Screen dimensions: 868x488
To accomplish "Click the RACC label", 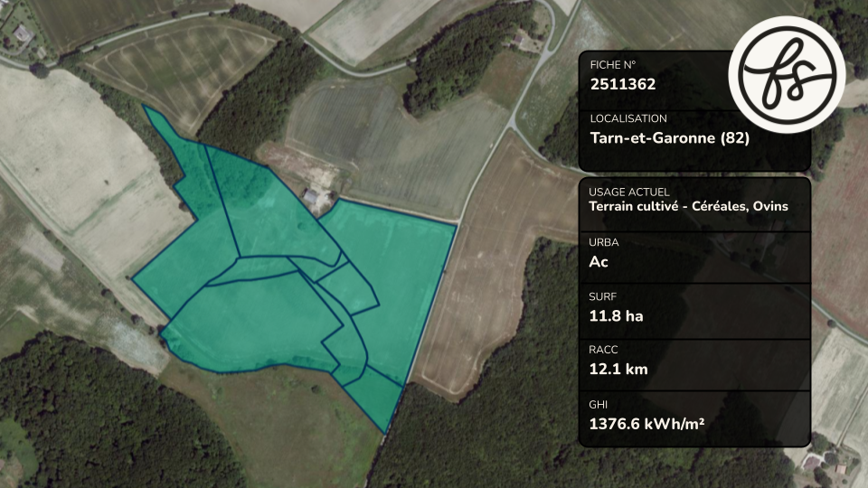I will point(603,350).
